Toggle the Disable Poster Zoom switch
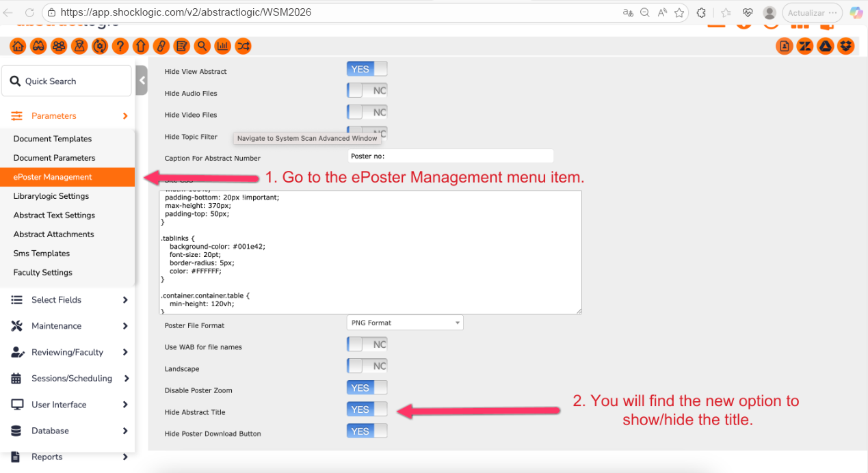The width and height of the screenshot is (868, 473). pos(367,388)
